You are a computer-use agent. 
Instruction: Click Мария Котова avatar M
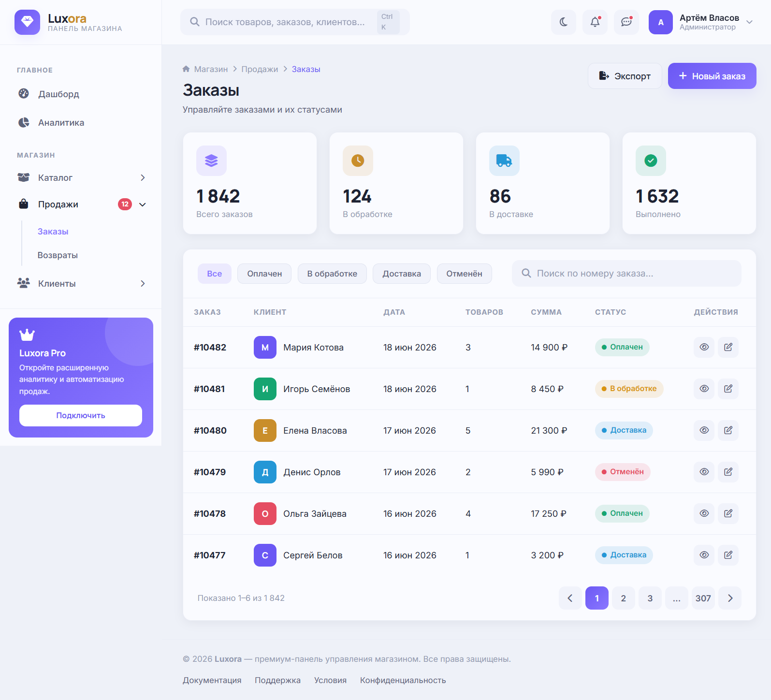click(265, 347)
